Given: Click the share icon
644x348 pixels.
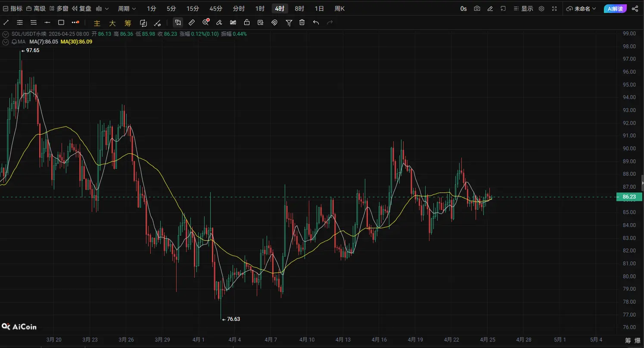Looking at the screenshot, I should [x=635, y=9].
